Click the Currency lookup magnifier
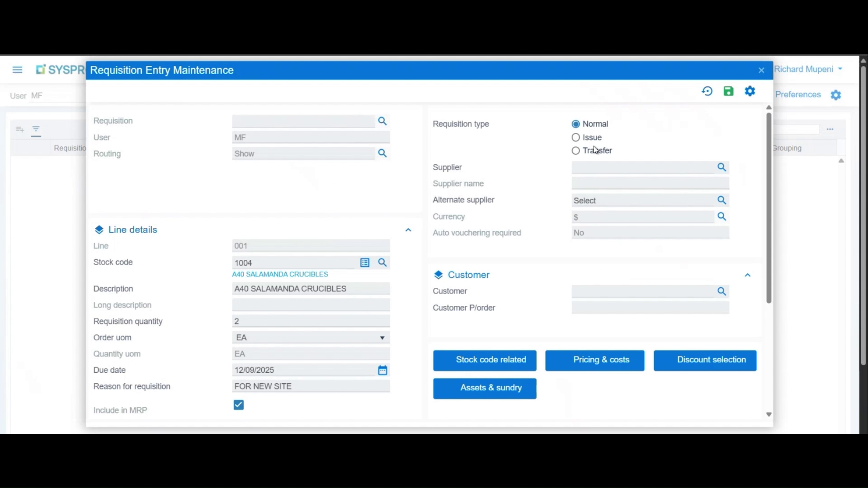868x488 pixels. 722,217
